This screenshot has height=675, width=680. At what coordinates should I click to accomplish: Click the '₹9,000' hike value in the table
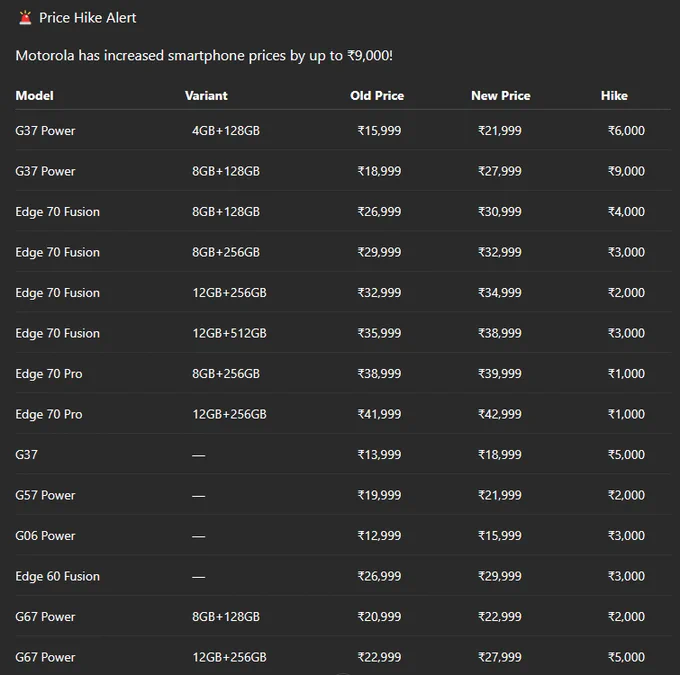[x=626, y=171]
